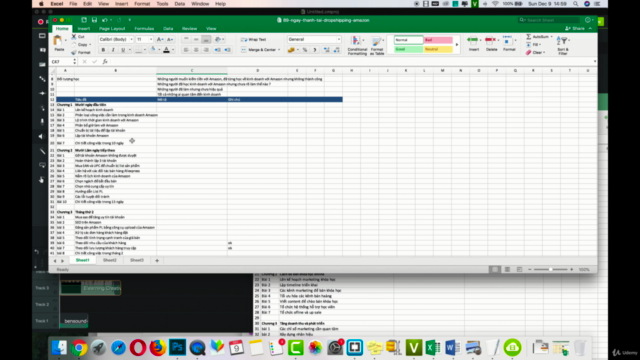
Task: Apply the Good cell style
Action: (408, 49)
